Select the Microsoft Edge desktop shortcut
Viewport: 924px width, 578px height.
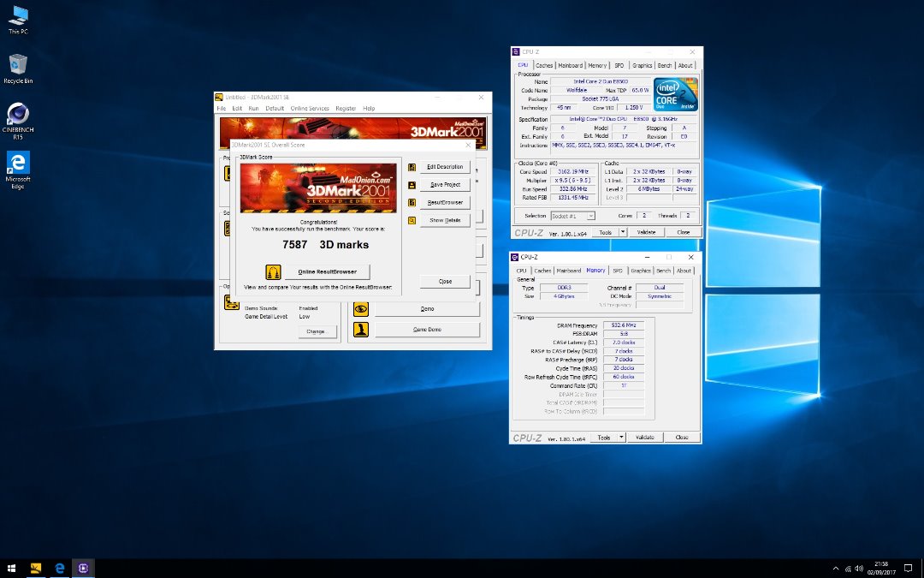18,170
